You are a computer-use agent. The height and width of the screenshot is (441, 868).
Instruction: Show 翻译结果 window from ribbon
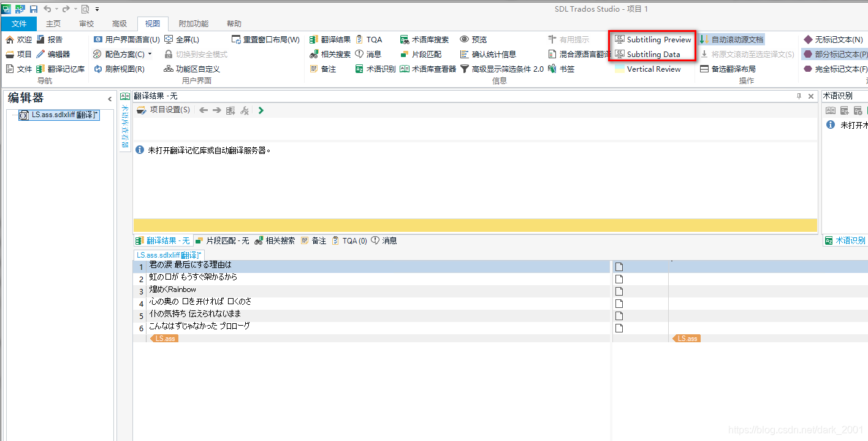click(330, 39)
